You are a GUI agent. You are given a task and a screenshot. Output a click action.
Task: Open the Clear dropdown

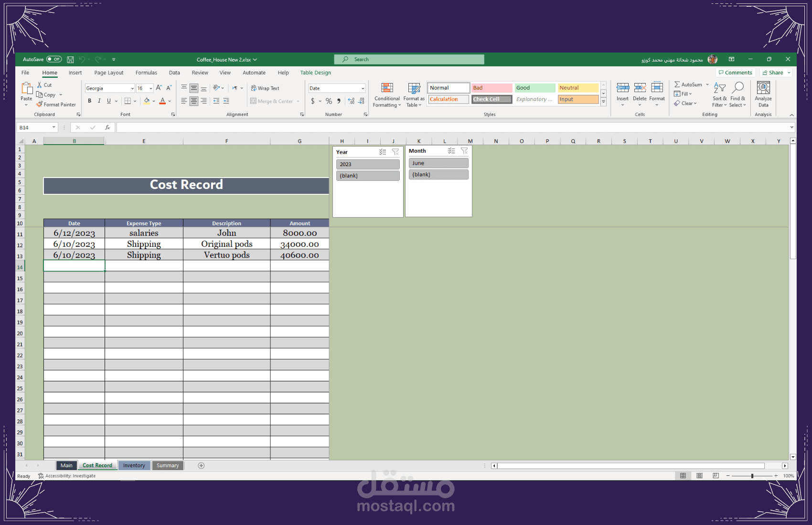685,103
